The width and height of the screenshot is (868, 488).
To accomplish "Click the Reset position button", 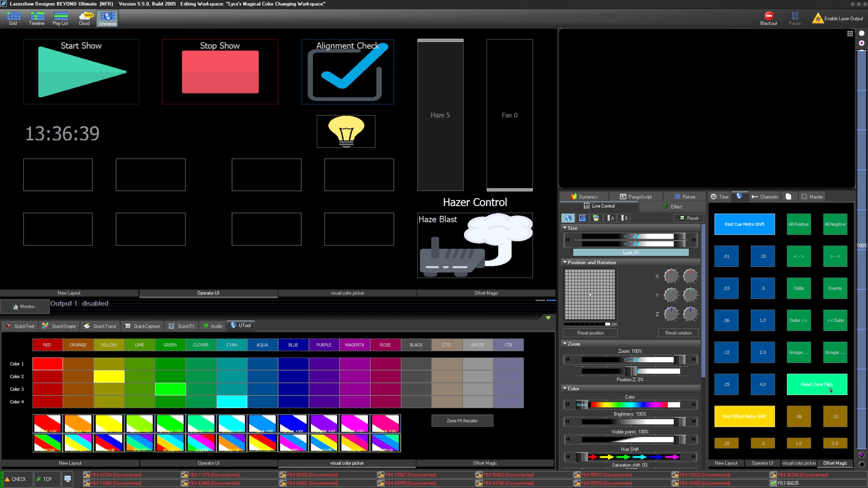I will 590,333.
